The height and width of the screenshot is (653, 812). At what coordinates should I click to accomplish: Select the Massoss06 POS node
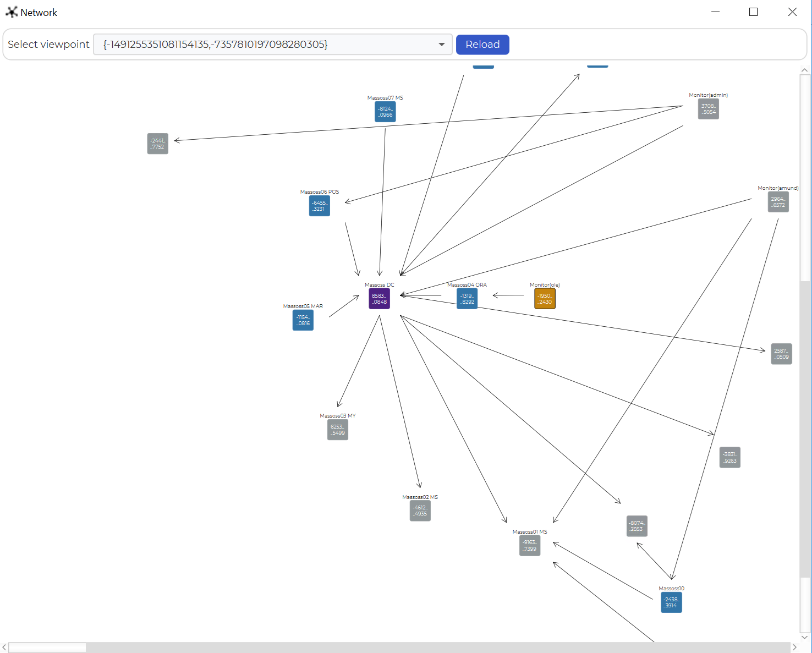click(x=319, y=206)
